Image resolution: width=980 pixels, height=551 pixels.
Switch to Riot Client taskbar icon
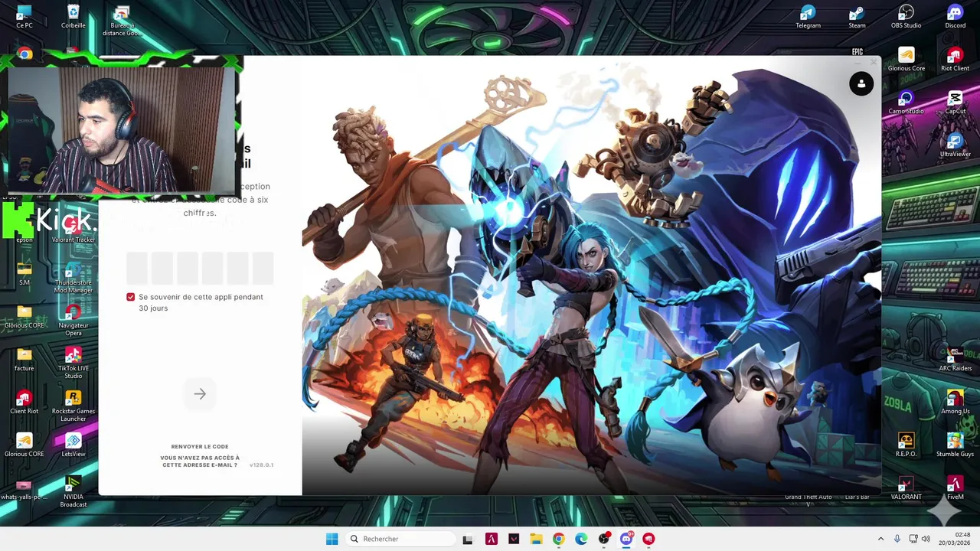pyautogui.click(x=648, y=539)
